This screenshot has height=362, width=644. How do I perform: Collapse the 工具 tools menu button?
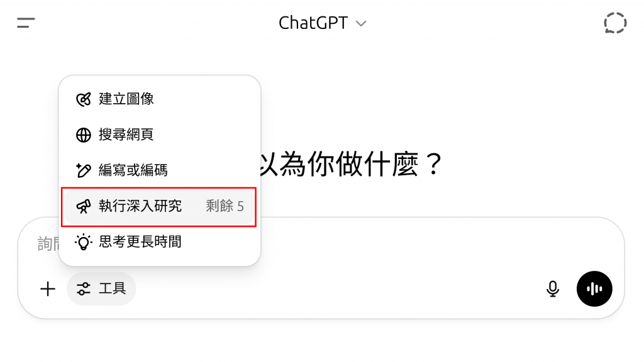click(101, 289)
